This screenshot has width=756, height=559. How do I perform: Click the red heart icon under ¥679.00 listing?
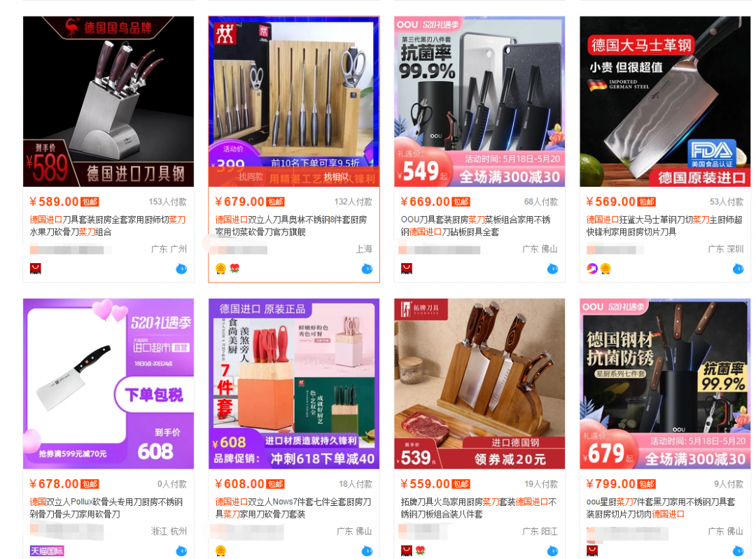tap(234, 269)
